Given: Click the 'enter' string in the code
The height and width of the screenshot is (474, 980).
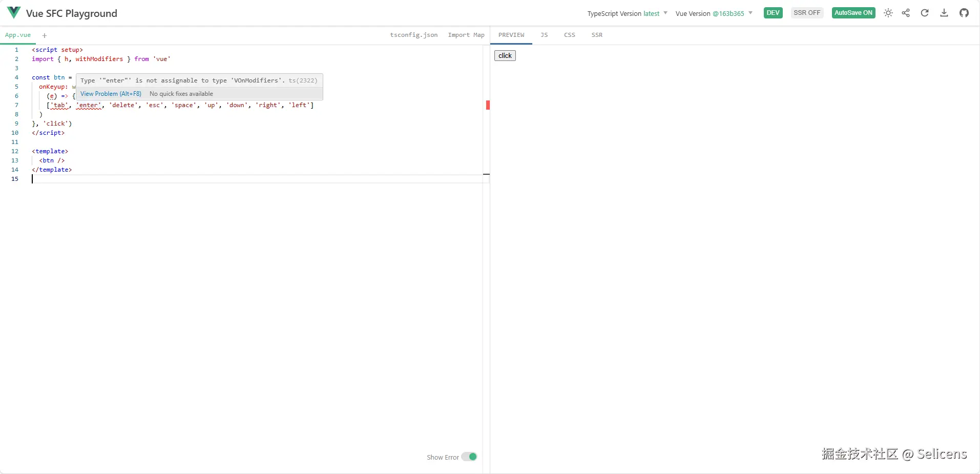Looking at the screenshot, I should point(89,105).
